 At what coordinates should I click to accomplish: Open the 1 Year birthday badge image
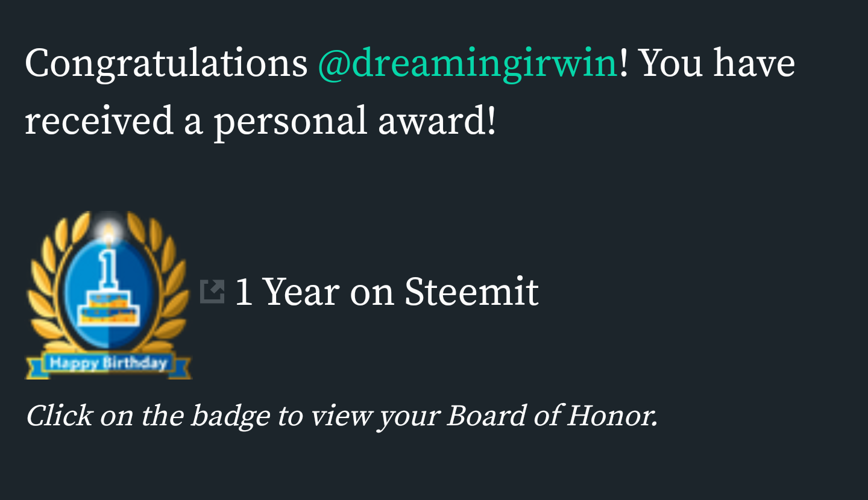coord(108,295)
